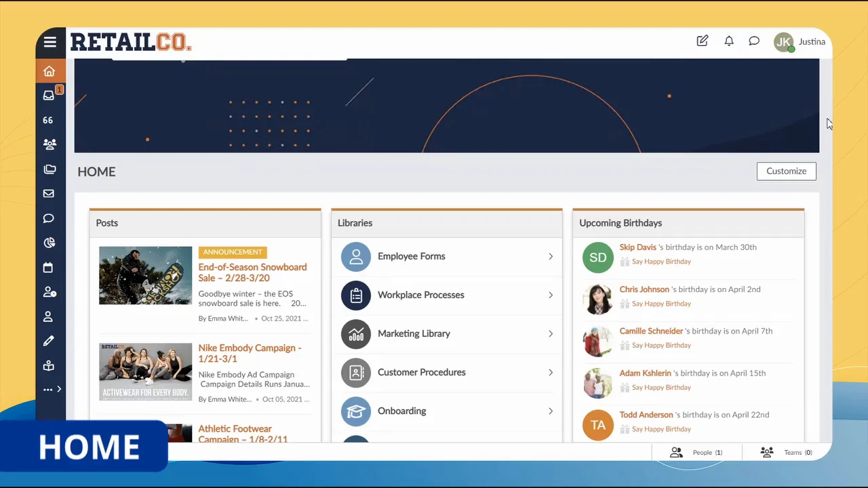Click Skip Davis SD avatar

click(598, 258)
